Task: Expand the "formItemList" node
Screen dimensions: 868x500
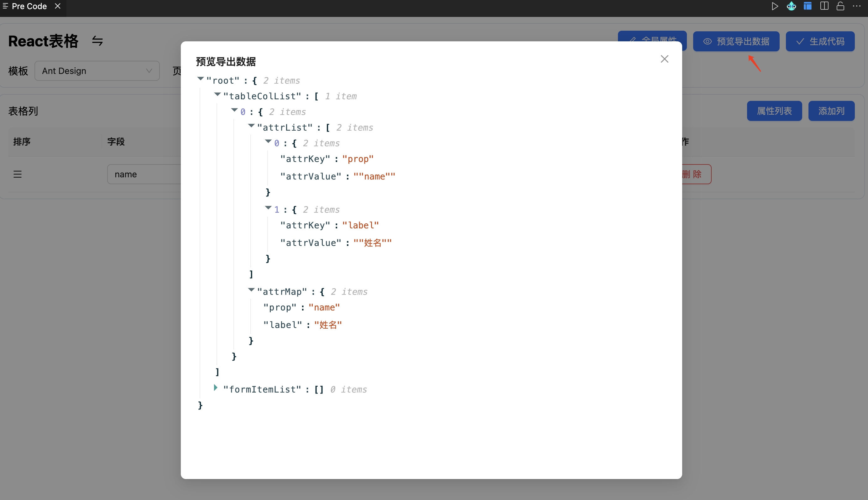Action: pyautogui.click(x=216, y=388)
